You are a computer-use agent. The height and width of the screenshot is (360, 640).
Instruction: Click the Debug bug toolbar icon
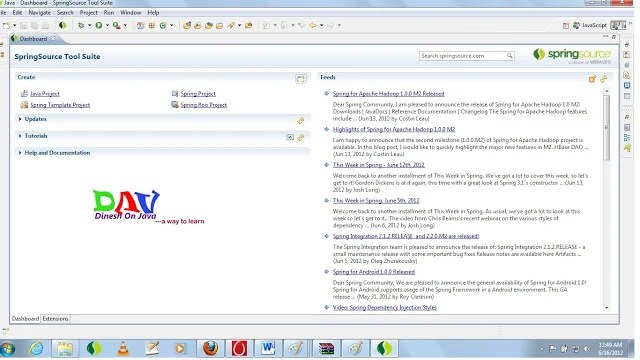point(81,25)
